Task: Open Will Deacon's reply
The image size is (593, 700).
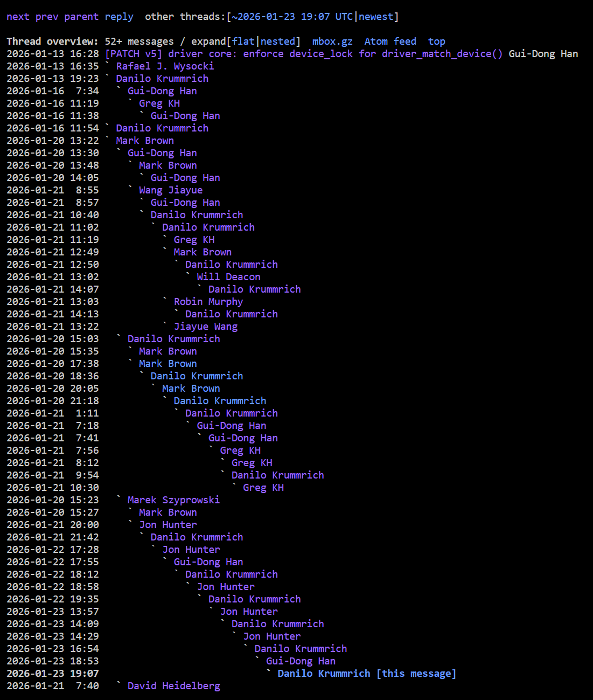Action: click(x=228, y=277)
